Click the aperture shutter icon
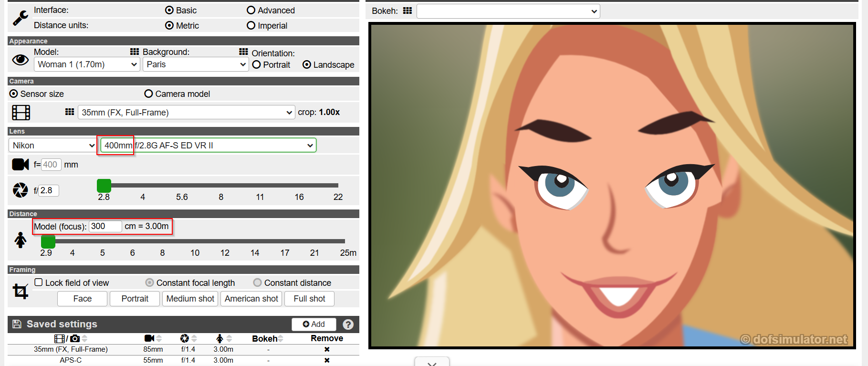This screenshot has height=366, width=868. (x=21, y=190)
